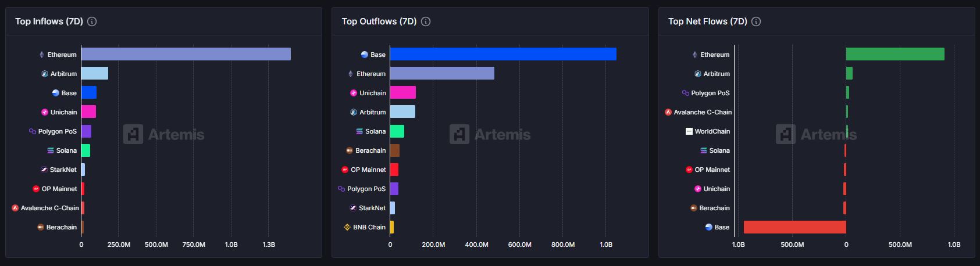Click the OP Mainnet logo in Top Inflows chart
The width and height of the screenshot is (980, 266).
pyautogui.click(x=36, y=189)
